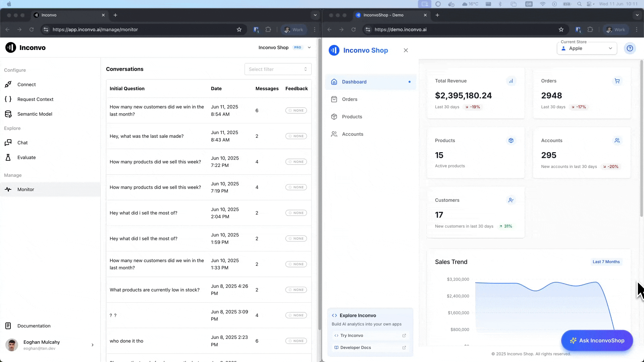Open new tab in left browser
644x362 pixels.
click(x=115, y=15)
